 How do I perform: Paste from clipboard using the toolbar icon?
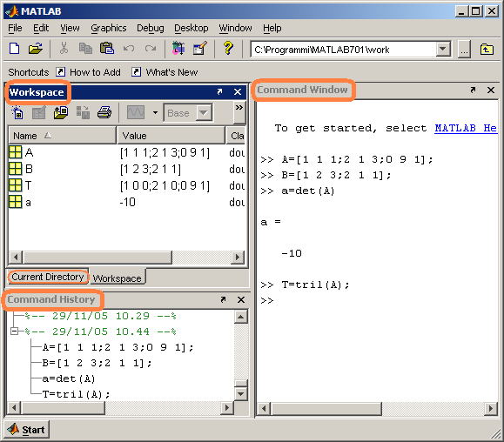(107, 49)
